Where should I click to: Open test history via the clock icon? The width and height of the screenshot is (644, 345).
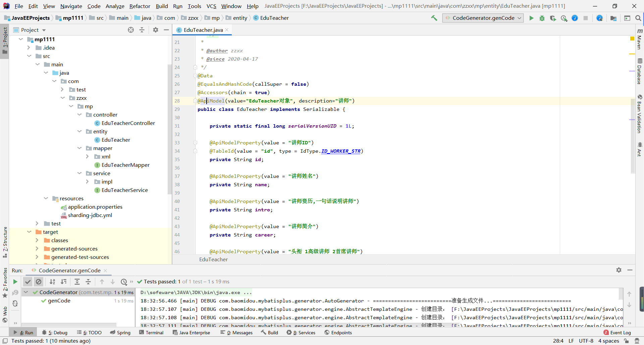coord(124,282)
